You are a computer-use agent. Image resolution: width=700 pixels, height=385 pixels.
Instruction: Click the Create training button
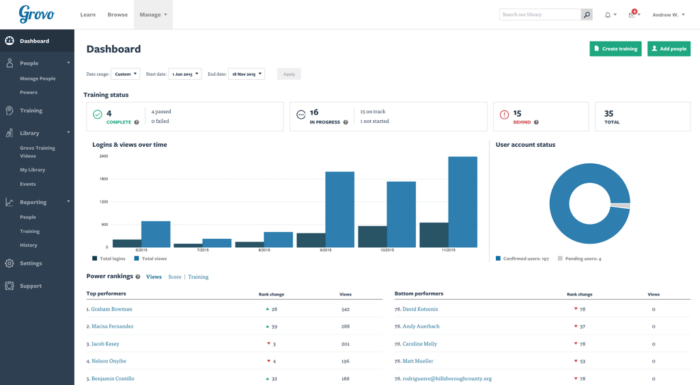pos(616,49)
